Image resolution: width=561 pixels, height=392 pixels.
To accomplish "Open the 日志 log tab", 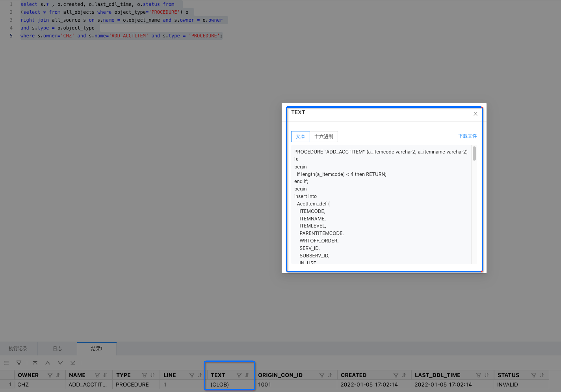I will (58, 349).
